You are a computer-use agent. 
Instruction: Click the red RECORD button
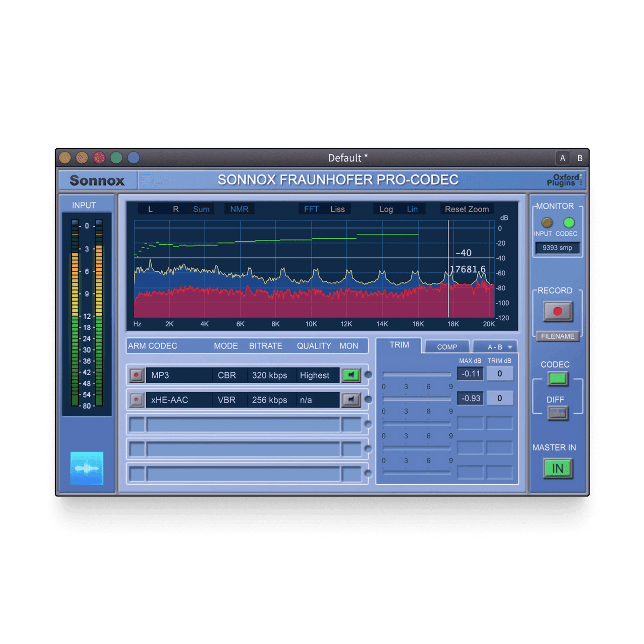point(557,311)
